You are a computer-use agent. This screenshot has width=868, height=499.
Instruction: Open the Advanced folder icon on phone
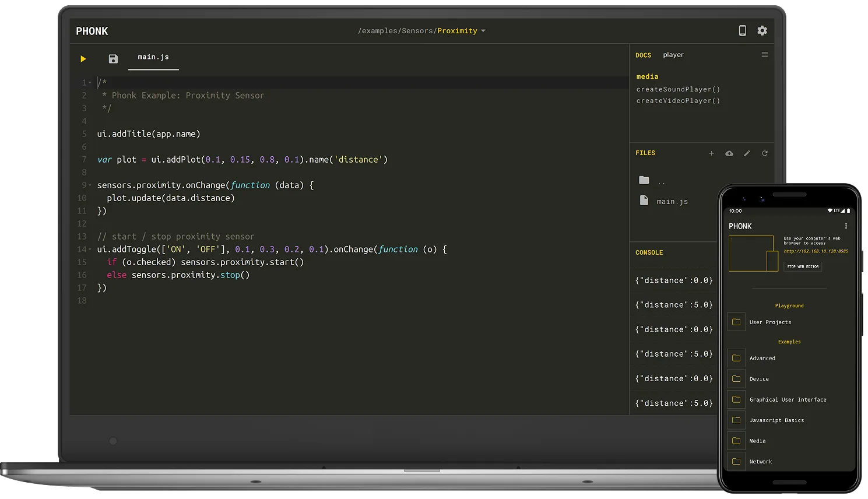coord(736,358)
